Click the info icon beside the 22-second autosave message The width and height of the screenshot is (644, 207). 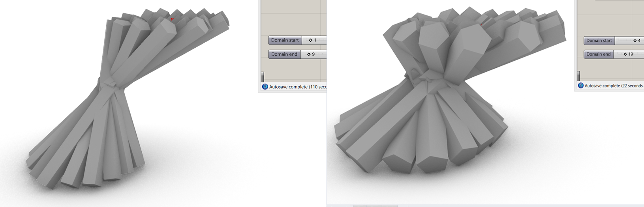click(x=581, y=86)
